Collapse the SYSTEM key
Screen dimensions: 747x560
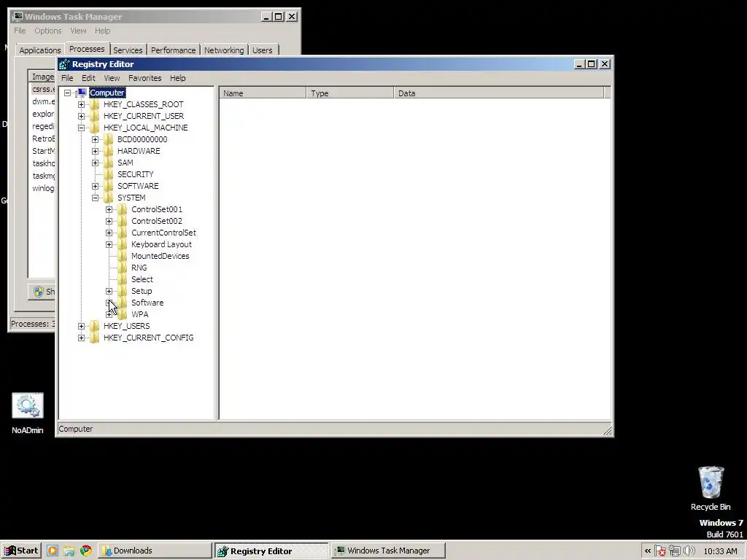(x=96, y=198)
